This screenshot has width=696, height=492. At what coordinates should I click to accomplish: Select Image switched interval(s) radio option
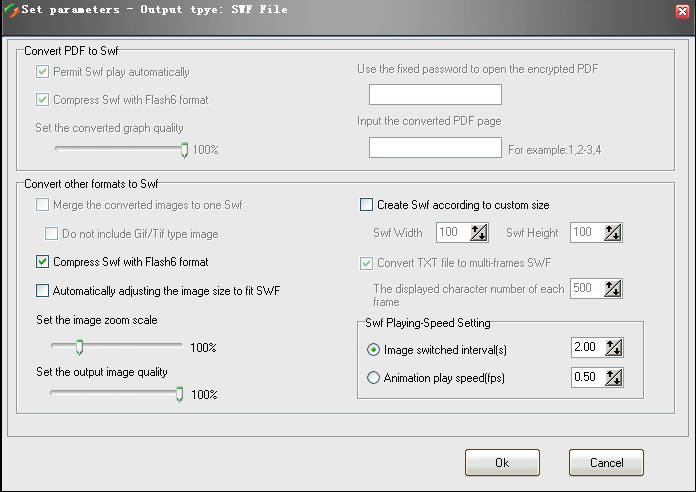[374, 349]
